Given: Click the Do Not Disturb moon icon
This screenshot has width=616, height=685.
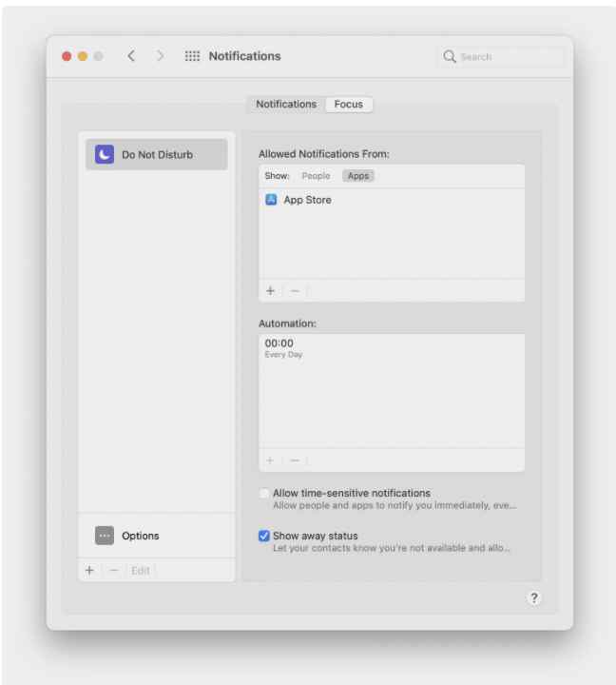Looking at the screenshot, I should (105, 154).
